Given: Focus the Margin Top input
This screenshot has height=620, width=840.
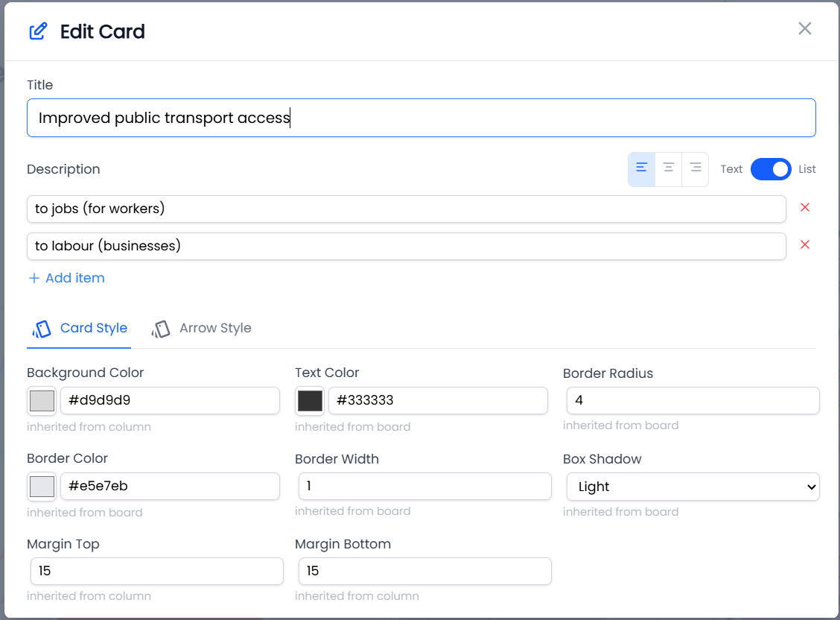Looking at the screenshot, I should [x=157, y=572].
